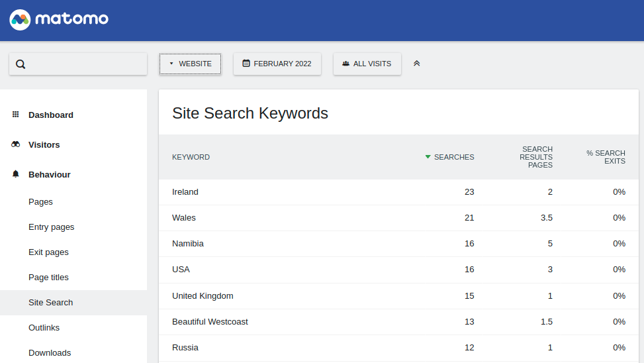Open Pages in the Behaviour menu
644x363 pixels.
click(40, 201)
